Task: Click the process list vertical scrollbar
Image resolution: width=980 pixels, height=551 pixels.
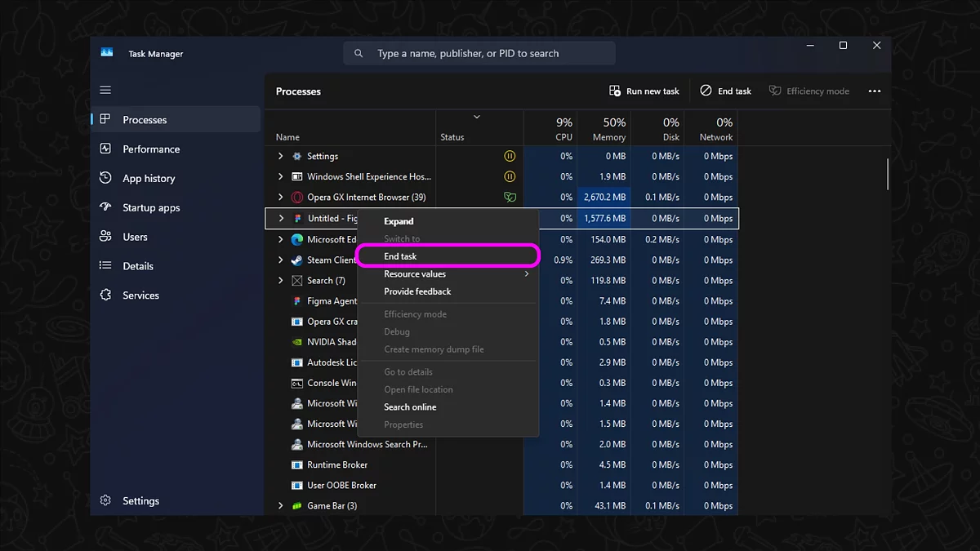Action: (x=887, y=174)
